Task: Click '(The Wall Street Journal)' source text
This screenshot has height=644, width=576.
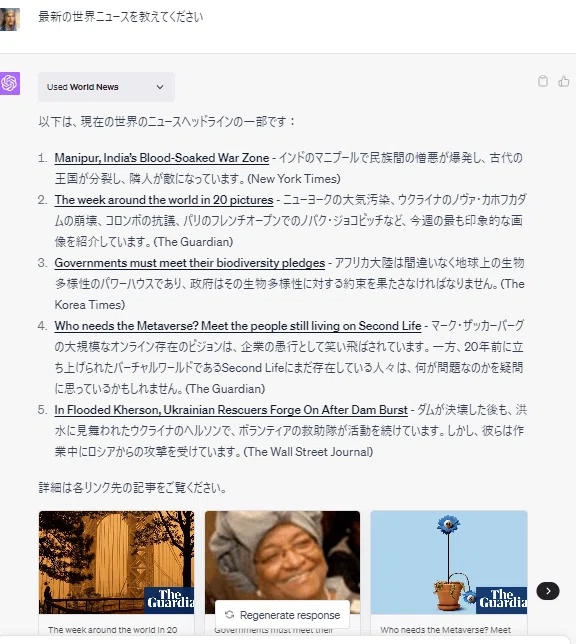Action: 308,452
